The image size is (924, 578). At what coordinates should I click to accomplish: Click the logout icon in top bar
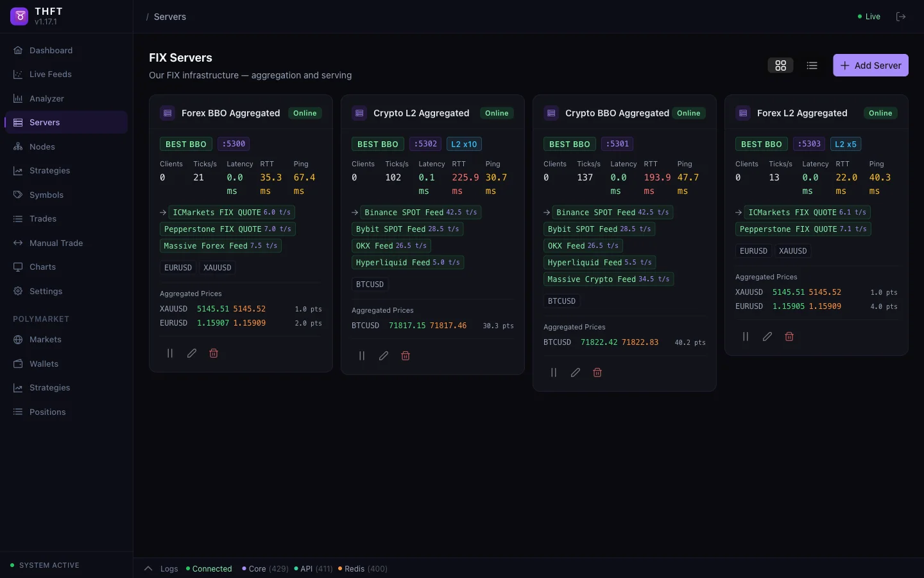[x=901, y=17]
